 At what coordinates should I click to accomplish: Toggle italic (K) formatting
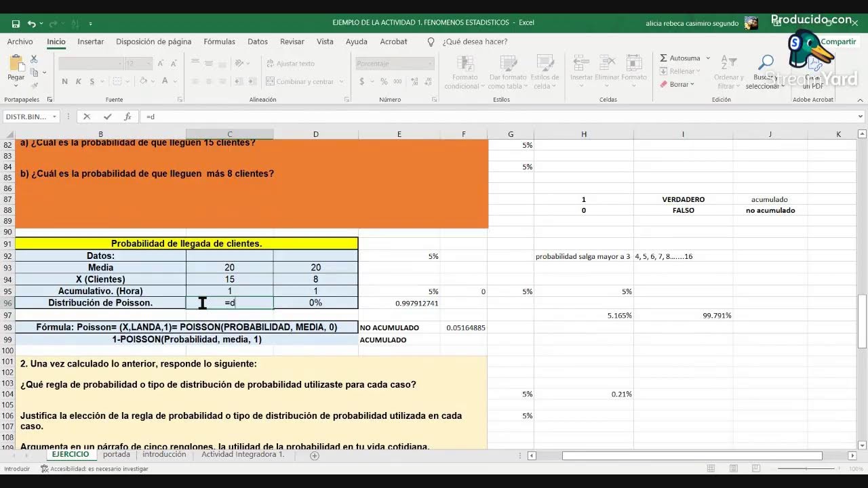click(78, 81)
